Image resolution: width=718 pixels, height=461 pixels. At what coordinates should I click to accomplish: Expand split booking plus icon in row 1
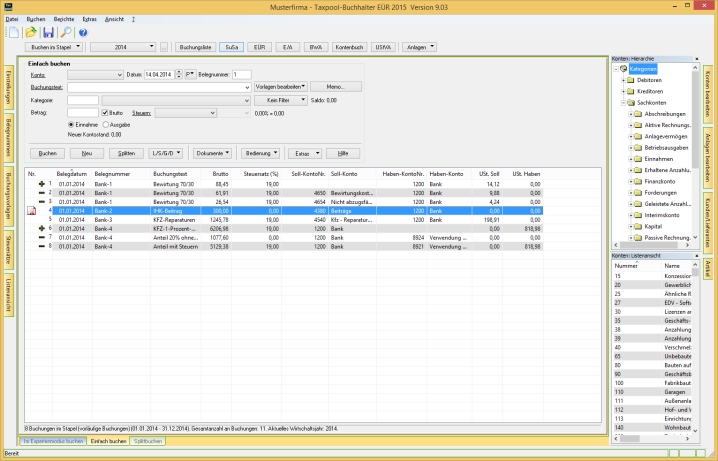[41, 184]
